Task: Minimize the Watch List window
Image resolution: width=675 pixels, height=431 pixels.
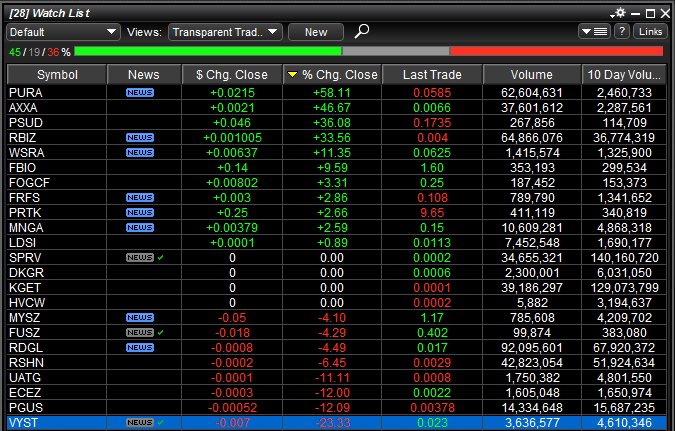Action: (635, 14)
